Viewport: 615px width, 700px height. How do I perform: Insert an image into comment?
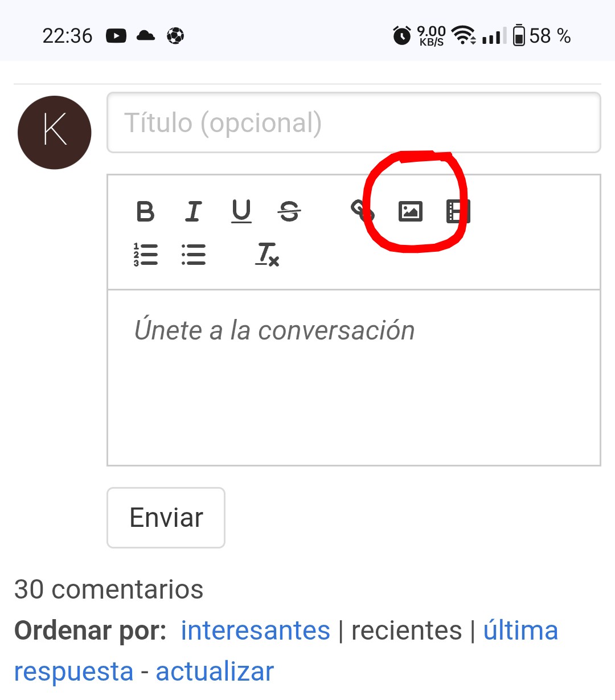click(x=410, y=211)
